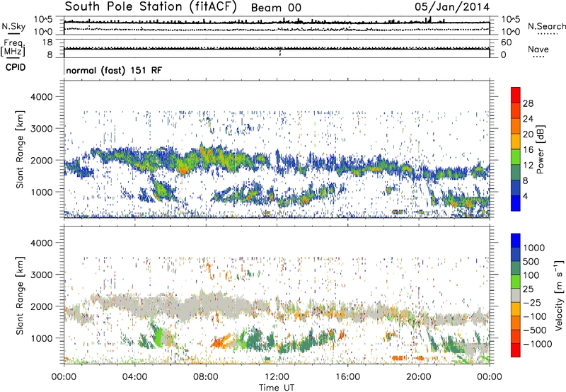Image resolution: width=566 pixels, height=392 pixels.
Task: Click the "Freq. [MHz]" axis label
Action: pyautogui.click(x=13, y=47)
